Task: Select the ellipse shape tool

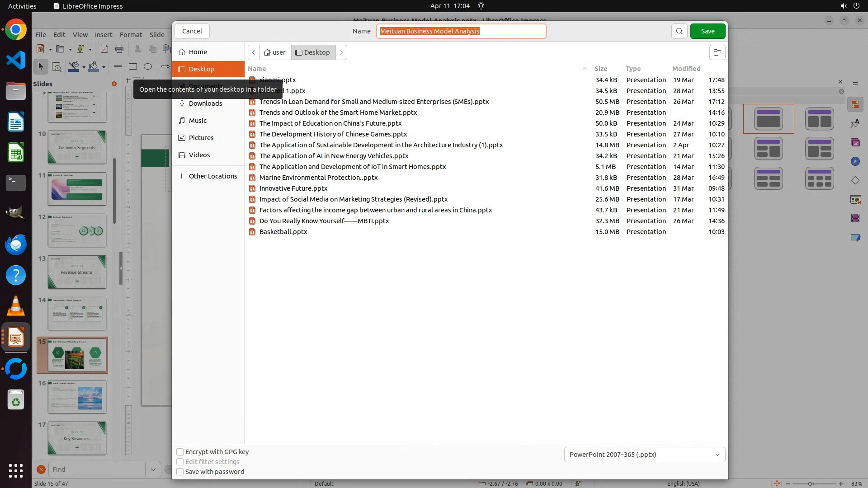Action: (148, 66)
